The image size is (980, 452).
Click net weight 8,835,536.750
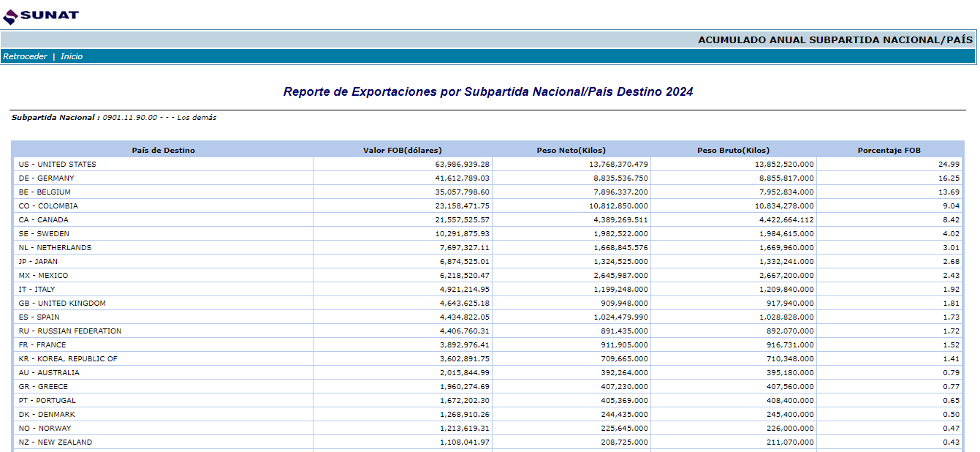[x=621, y=178]
